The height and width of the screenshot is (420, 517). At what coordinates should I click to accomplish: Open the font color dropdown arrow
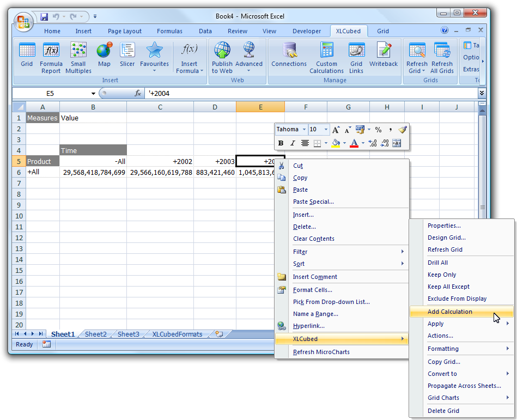click(363, 143)
